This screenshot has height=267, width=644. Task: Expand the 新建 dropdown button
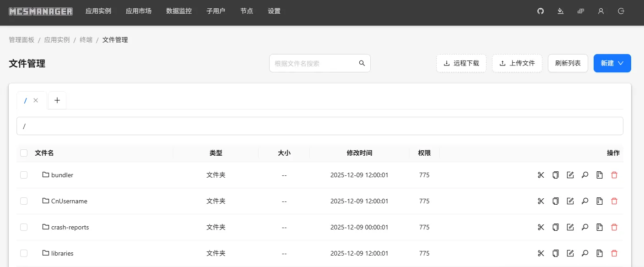click(x=612, y=63)
